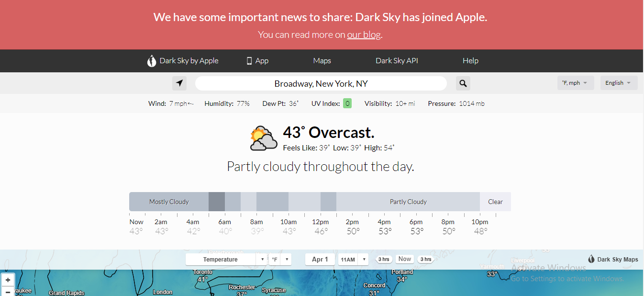Click the Wind 7 mph reading
This screenshot has height=296, width=644.
[x=171, y=103]
